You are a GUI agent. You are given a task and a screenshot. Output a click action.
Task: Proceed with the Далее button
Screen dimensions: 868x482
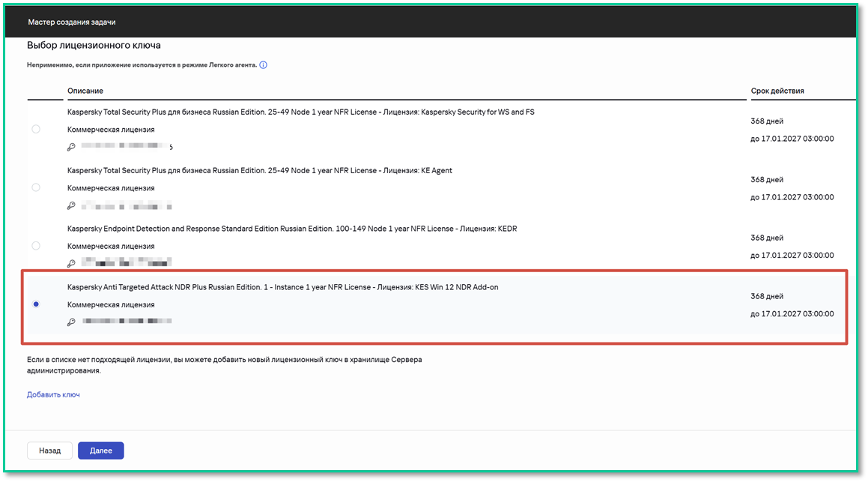click(x=101, y=451)
